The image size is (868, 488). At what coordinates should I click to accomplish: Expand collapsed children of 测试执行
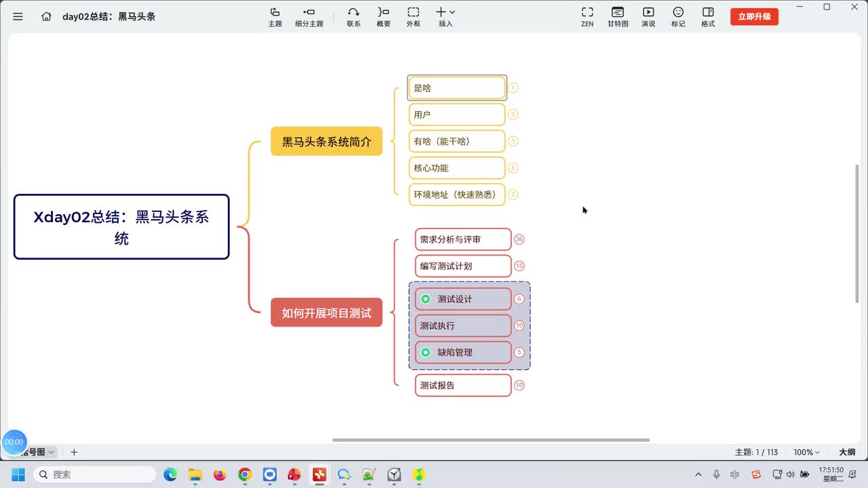coord(519,325)
